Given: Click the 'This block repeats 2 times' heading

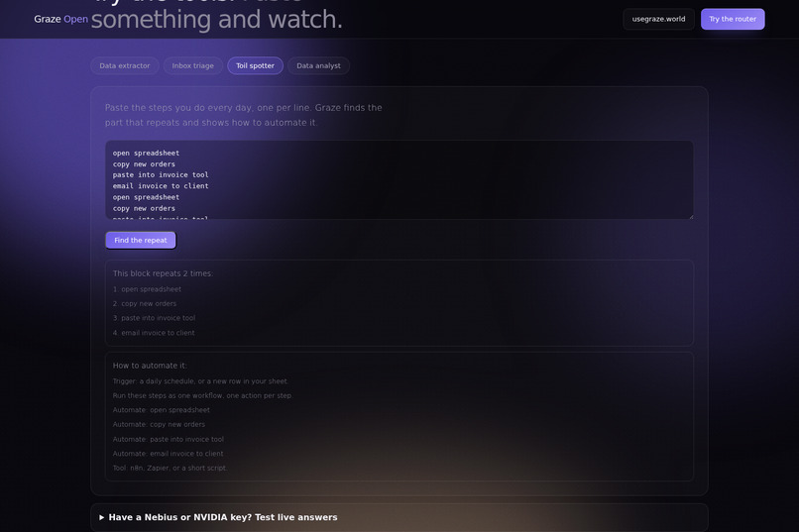Looking at the screenshot, I should [163, 273].
